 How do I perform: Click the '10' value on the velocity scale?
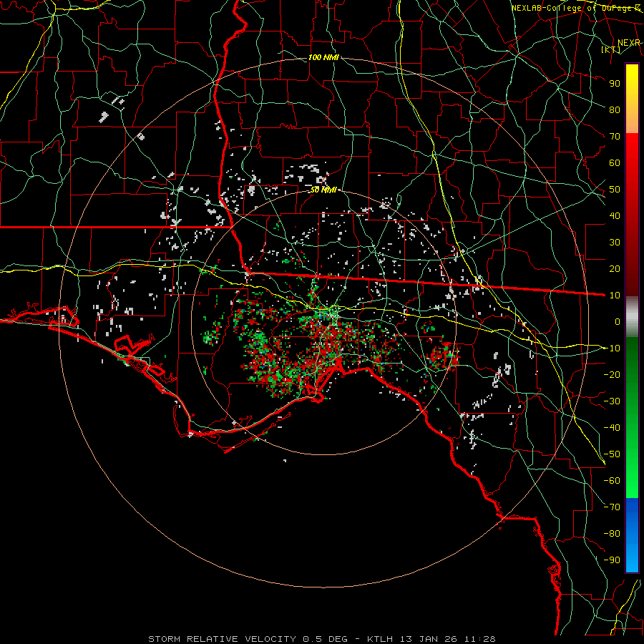pyautogui.click(x=615, y=296)
